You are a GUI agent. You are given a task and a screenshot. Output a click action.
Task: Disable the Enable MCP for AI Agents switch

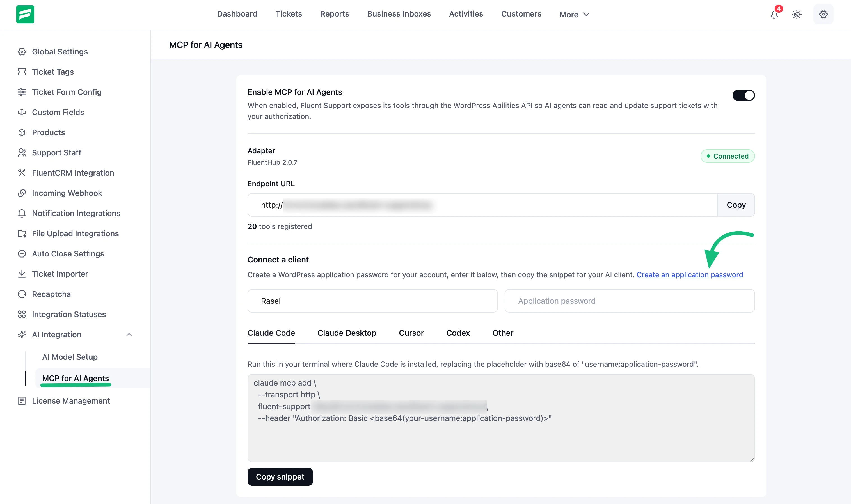click(x=743, y=95)
